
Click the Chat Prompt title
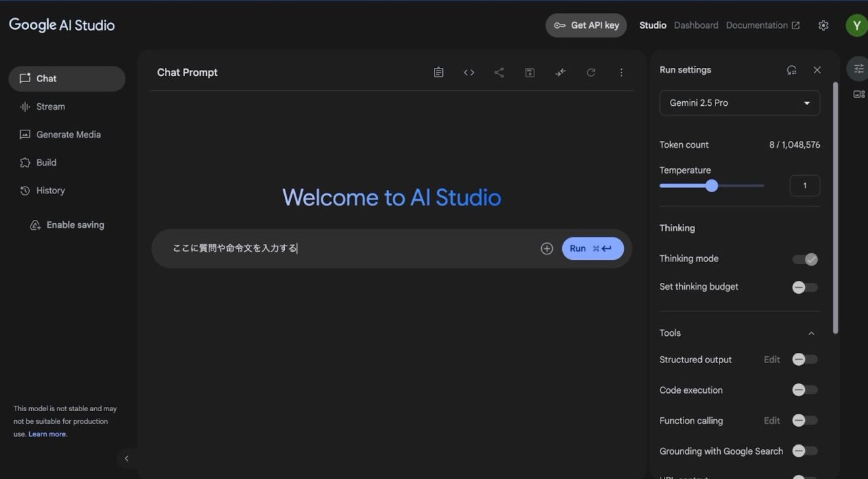click(187, 73)
